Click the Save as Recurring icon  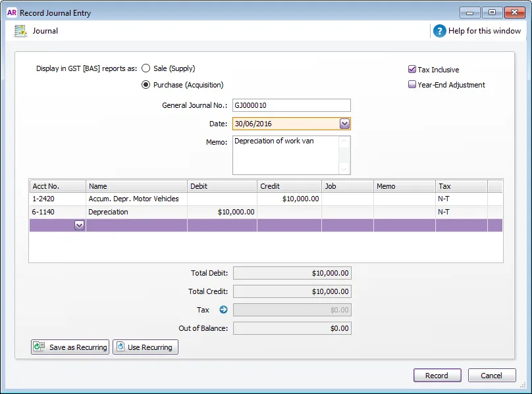(39, 347)
